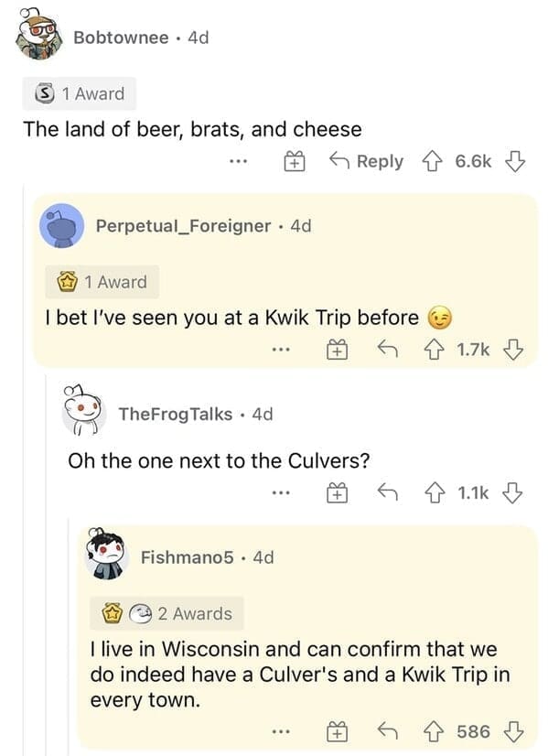Reply to Perpetual_Foreigner using arrow icon
This screenshot has width=548, height=756.
tap(388, 349)
